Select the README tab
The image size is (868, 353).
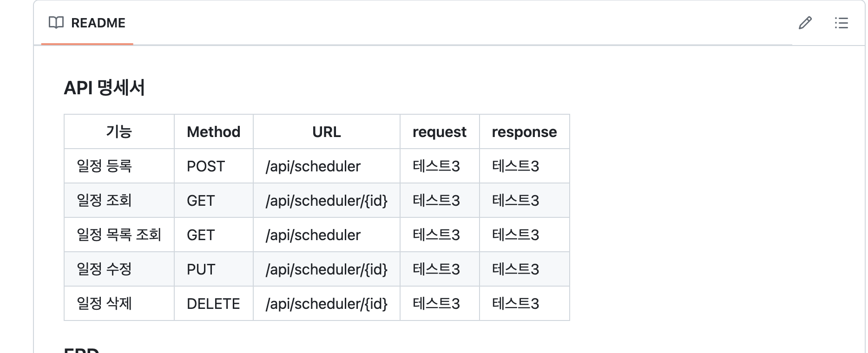coord(87,23)
